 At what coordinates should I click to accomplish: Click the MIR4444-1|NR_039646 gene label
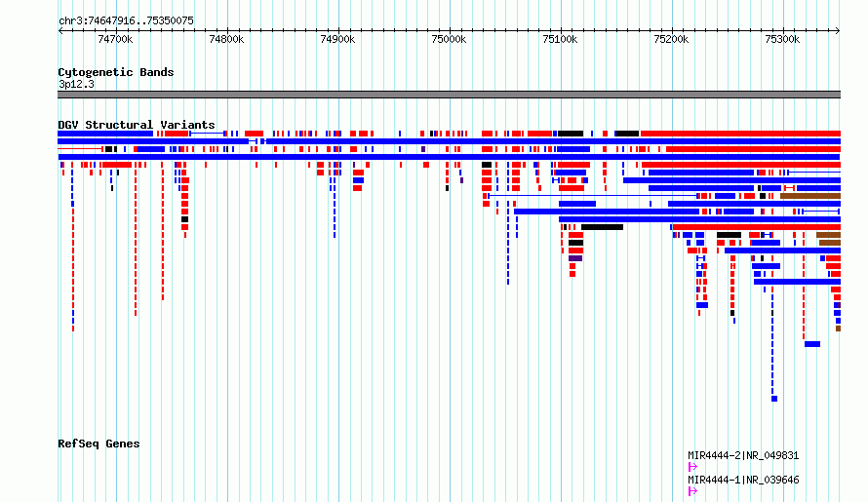(x=743, y=480)
